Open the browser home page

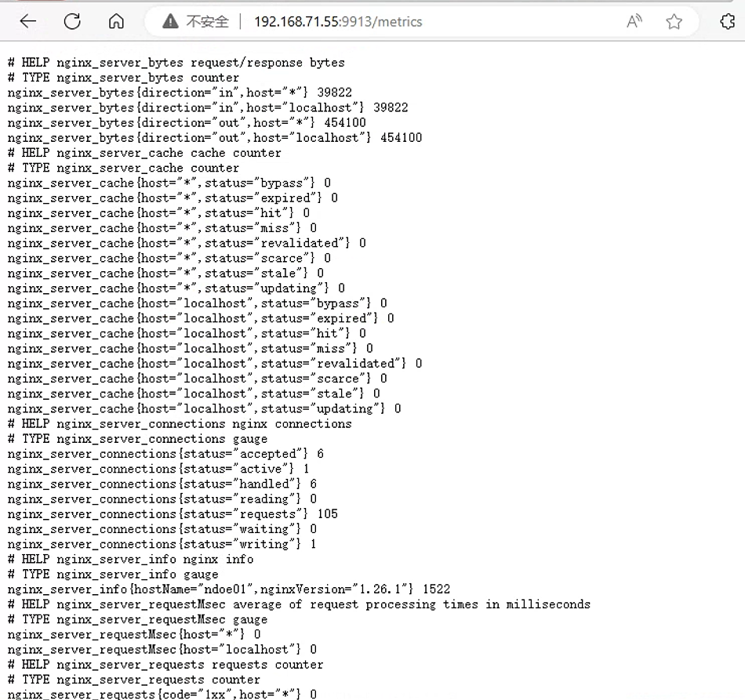116,21
